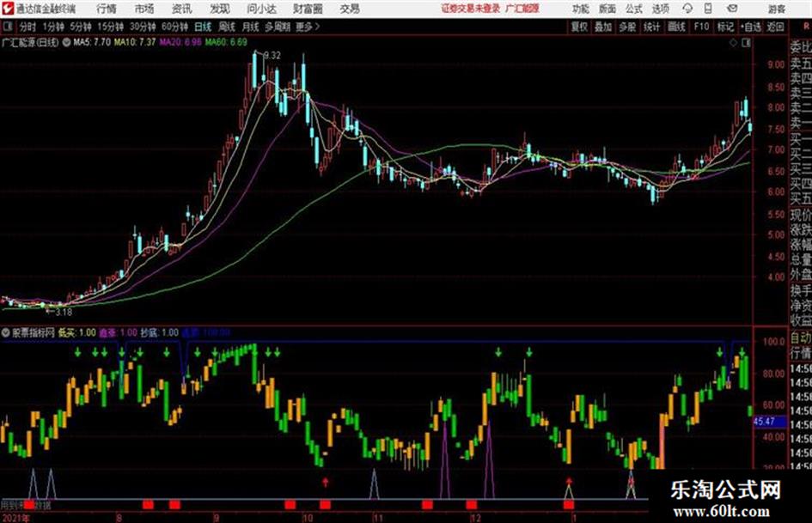Click the MA5: 7.70 indicator label
This screenshot has height=523, width=812.
point(92,42)
